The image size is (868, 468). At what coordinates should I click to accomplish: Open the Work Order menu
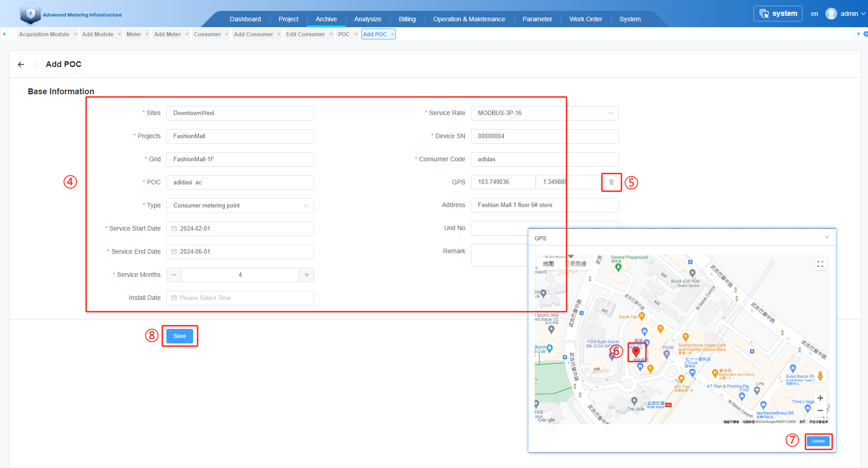586,19
